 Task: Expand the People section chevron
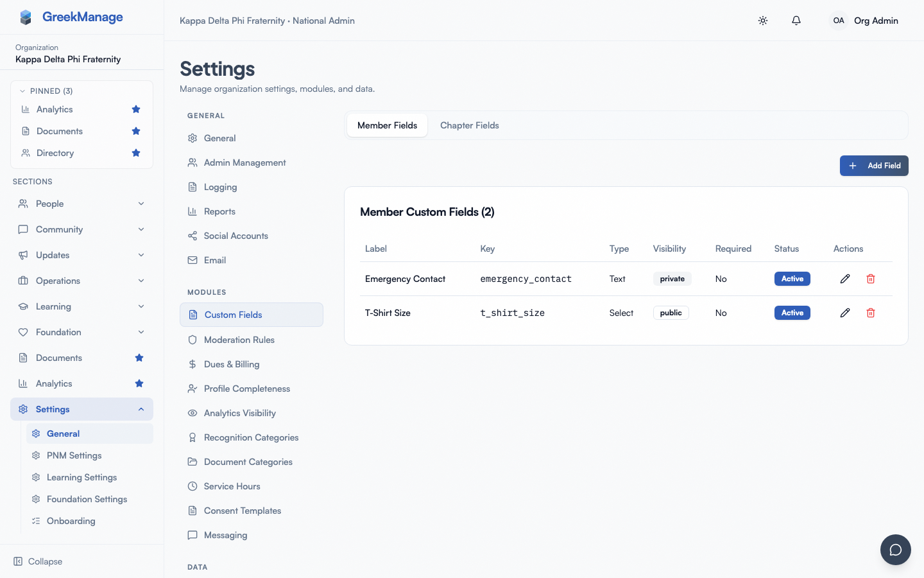(x=141, y=204)
